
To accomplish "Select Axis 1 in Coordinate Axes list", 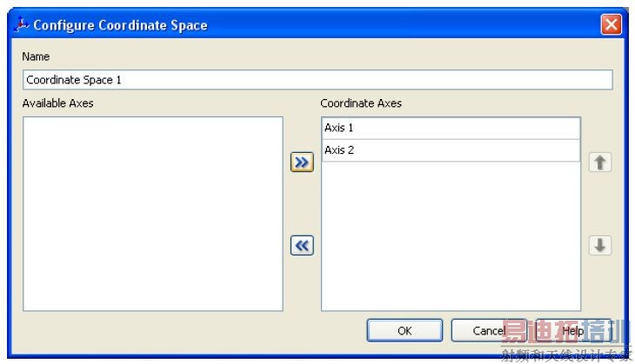I will coord(450,128).
